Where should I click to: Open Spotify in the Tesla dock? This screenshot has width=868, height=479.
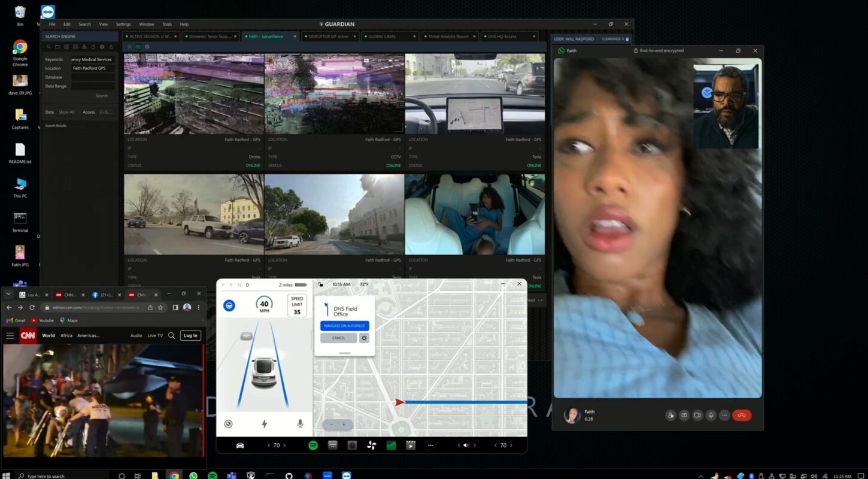click(x=312, y=445)
